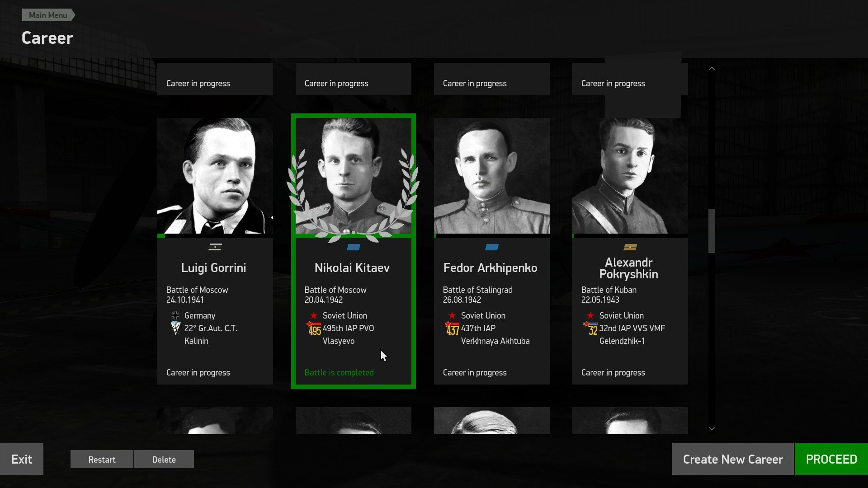Click the 437th IAP squadron emblem
Image resolution: width=868 pixels, height=488 pixels.
pyautogui.click(x=452, y=328)
